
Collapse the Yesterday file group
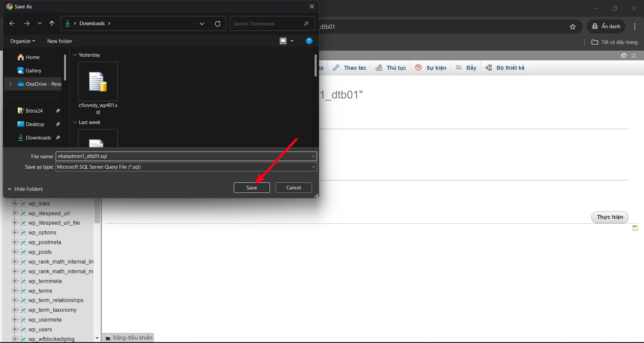(x=75, y=55)
